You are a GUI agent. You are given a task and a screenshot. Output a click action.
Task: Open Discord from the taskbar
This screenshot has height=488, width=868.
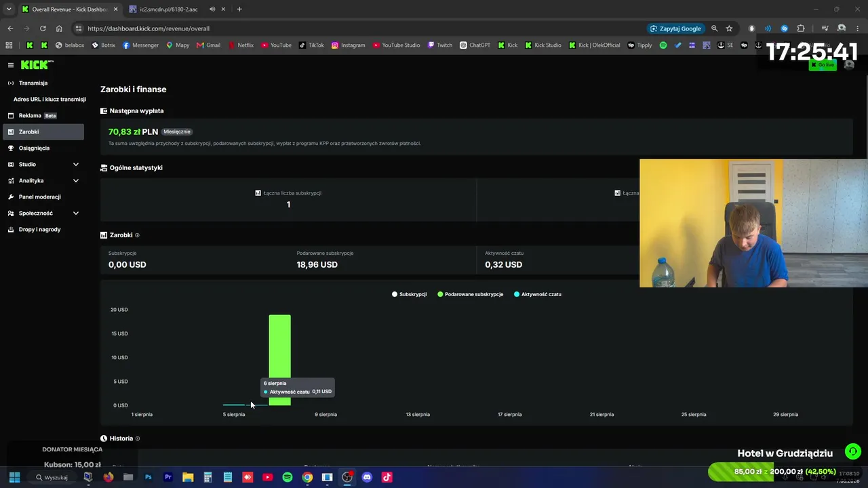click(367, 477)
